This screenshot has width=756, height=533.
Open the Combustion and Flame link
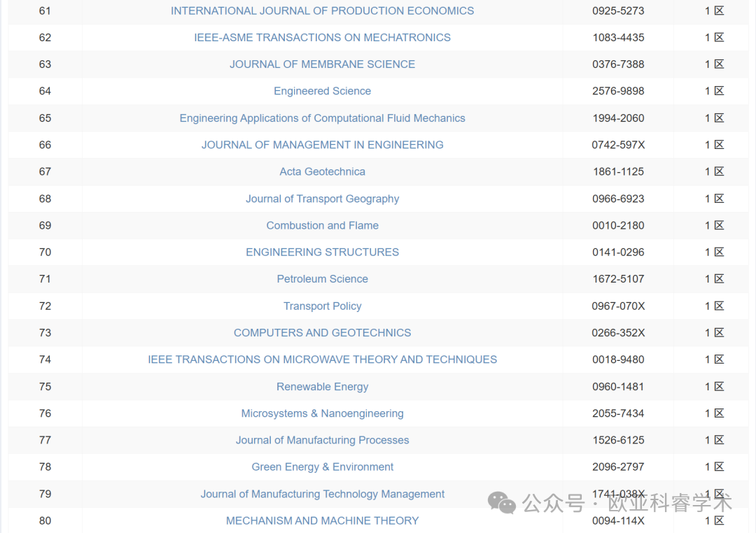tap(322, 225)
